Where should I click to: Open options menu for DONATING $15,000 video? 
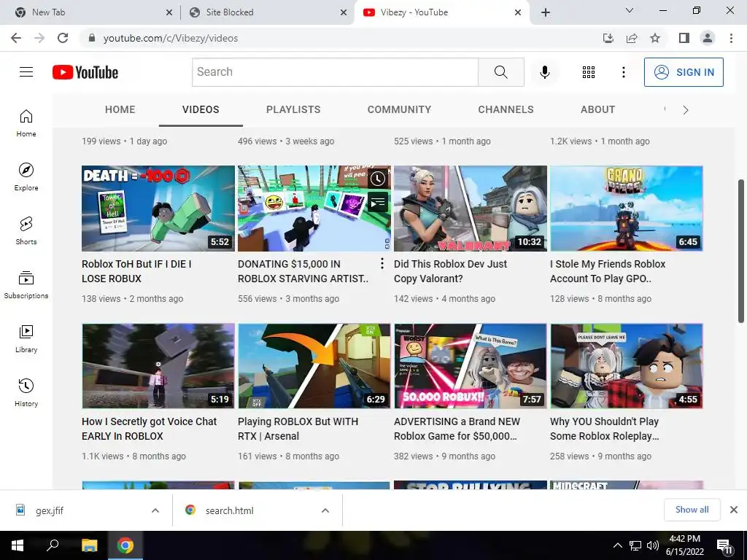click(x=382, y=263)
